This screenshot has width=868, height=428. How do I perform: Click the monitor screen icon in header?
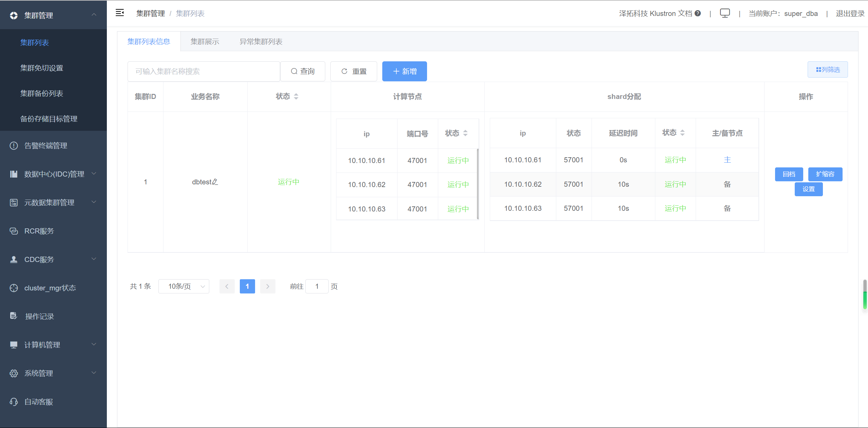pyautogui.click(x=725, y=13)
